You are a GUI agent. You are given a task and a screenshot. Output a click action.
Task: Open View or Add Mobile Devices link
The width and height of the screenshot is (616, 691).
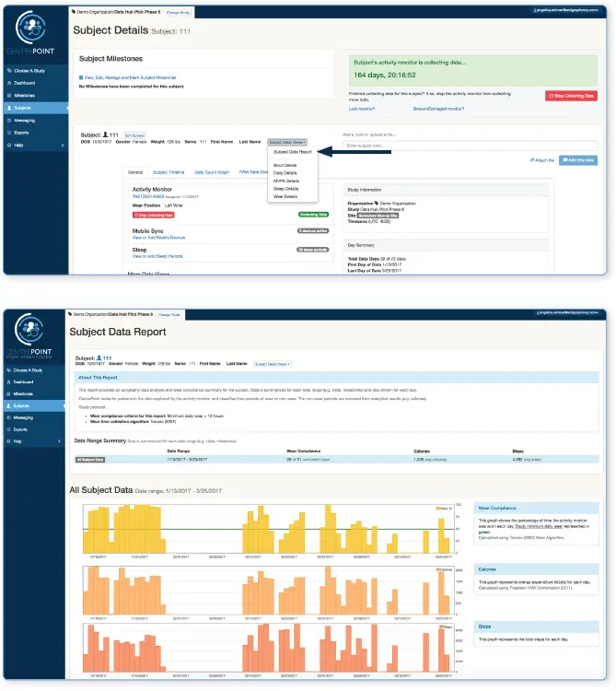click(x=158, y=238)
